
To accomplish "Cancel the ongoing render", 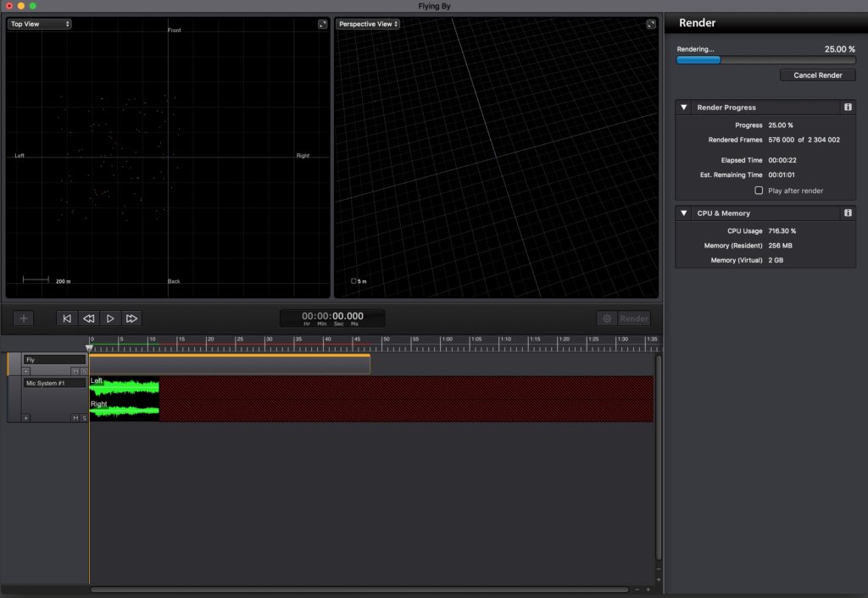I will [818, 75].
